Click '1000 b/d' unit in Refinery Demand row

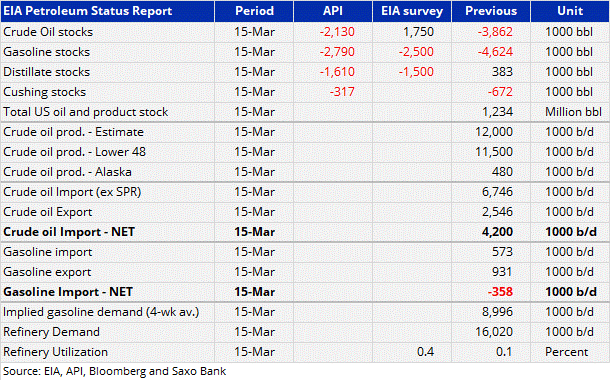click(569, 332)
